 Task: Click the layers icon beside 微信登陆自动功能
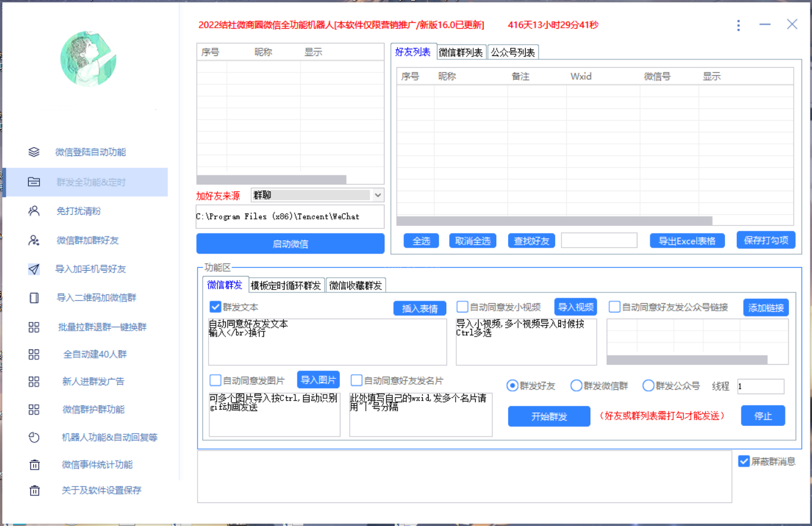tap(34, 152)
